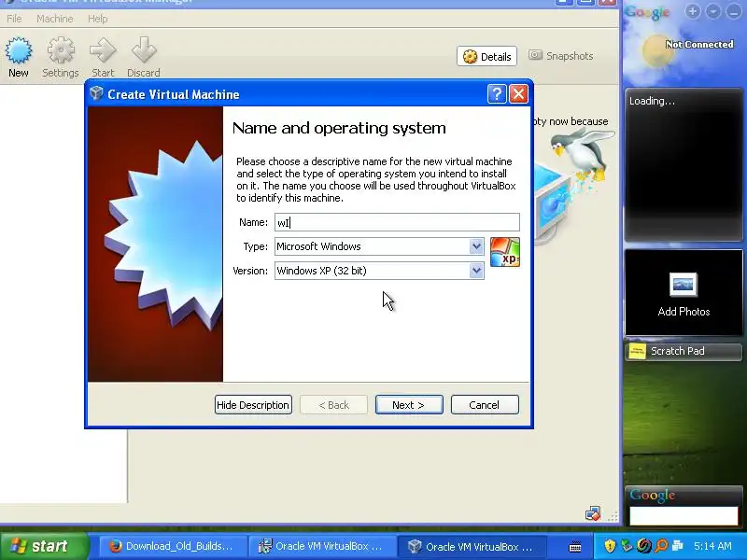Click the Google search box in sidebar
The image size is (747, 560).
[684, 516]
